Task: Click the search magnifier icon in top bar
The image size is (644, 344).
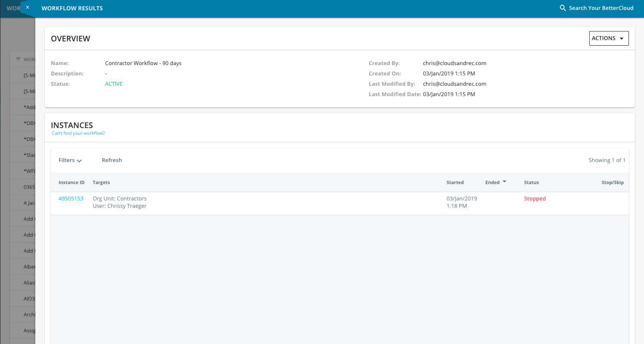Action: (562, 7)
